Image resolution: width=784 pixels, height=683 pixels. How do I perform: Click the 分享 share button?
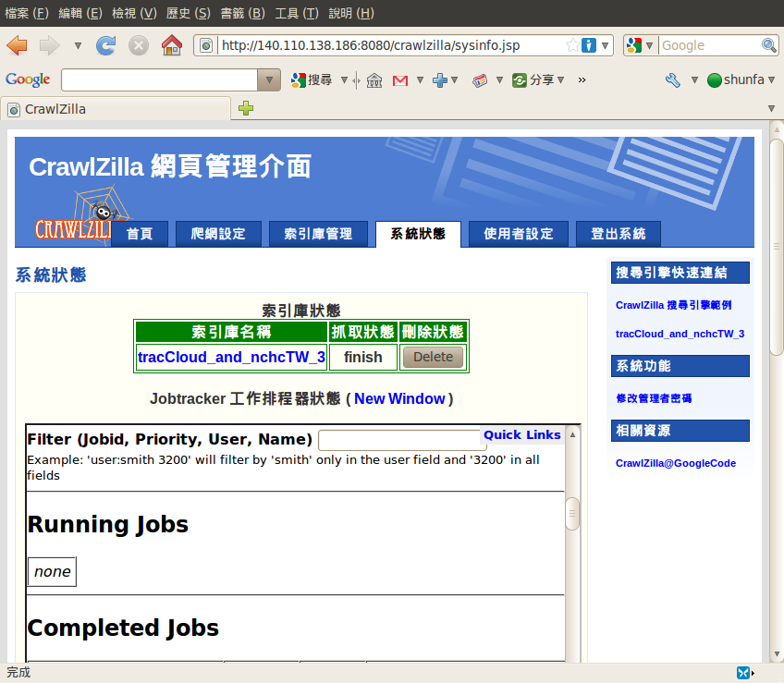pyautogui.click(x=533, y=80)
